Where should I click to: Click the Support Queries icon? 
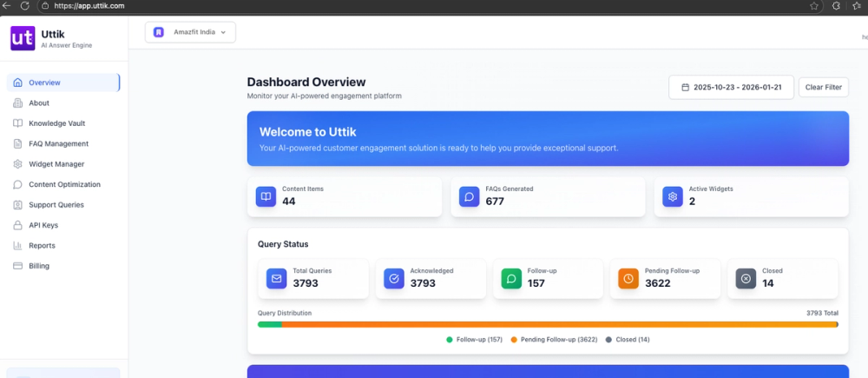pyautogui.click(x=17, y=205)
